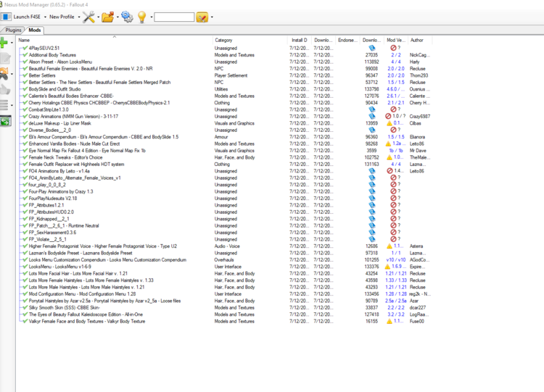The image size is (544, 392).
Task: Click blue download icon in FP_Patch__2_6_1 row
Action: (x=372, y=225)
